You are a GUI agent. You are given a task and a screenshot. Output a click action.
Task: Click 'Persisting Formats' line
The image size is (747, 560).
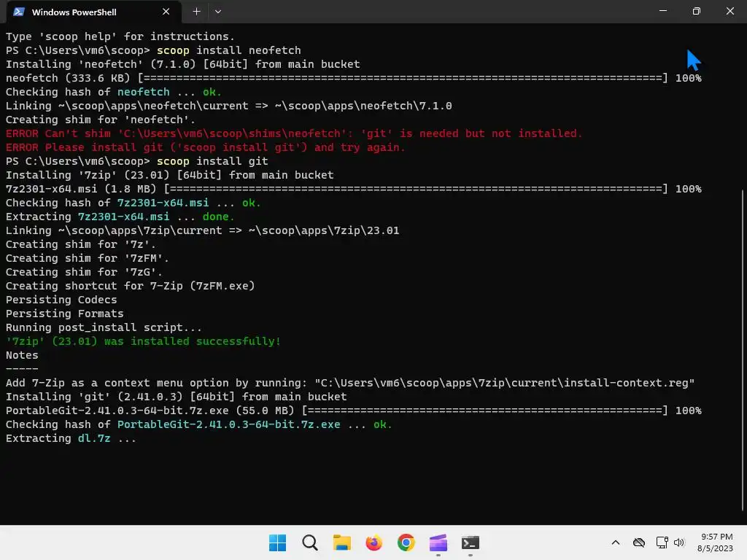pyautogui.click(x=64, y=314)
